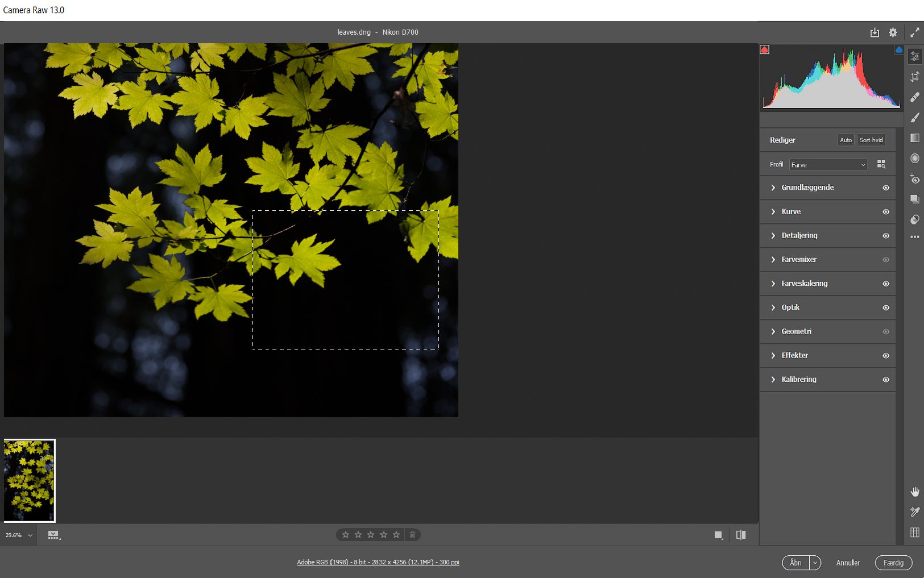Viewport: 924px width, 578px height.
Task: Open the Snapshots panel icon
Action: pos(914,199)
